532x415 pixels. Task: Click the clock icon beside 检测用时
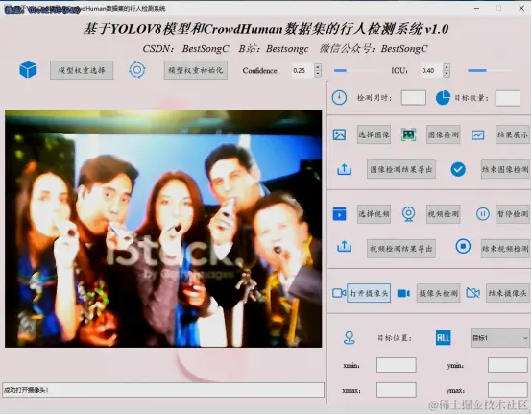point(339,98)
